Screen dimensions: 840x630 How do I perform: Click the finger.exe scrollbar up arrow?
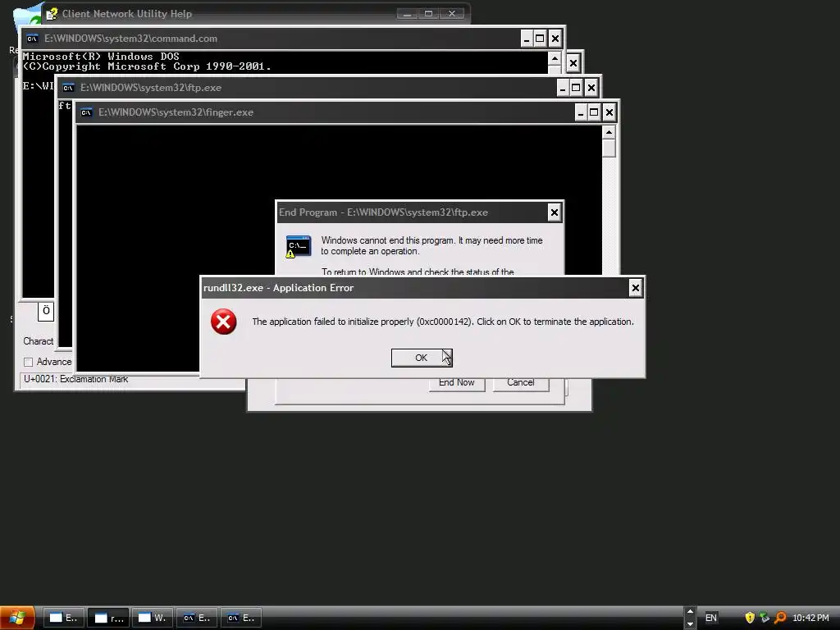(609, 132)
